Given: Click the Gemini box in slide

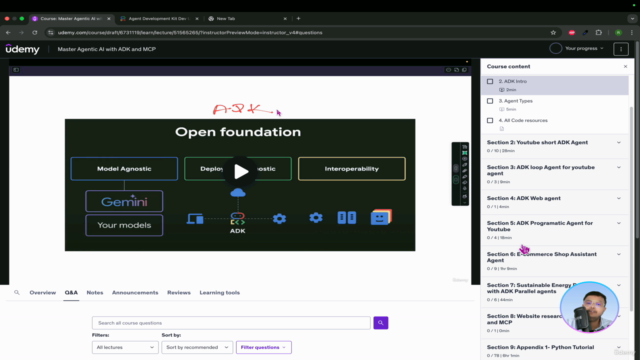Looking at the screenshot, I should point(124,201).
